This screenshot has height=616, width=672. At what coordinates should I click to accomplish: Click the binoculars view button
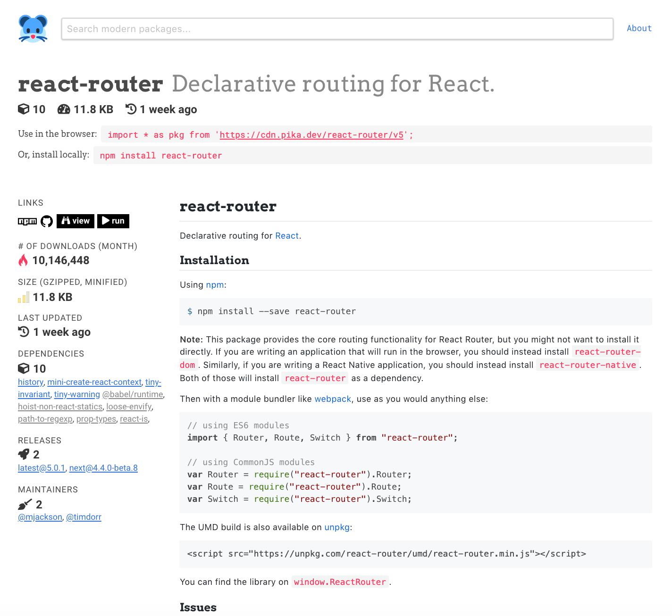pos(76,221)
